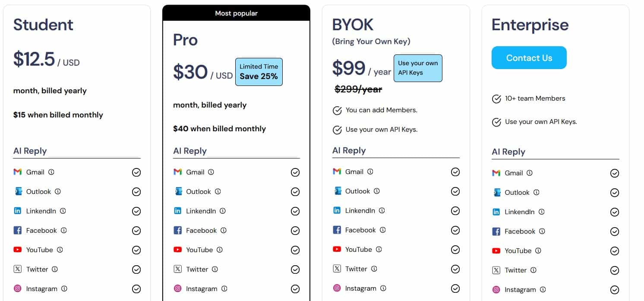Click the Instagram icon in the BYOK plan

[337, 288]
